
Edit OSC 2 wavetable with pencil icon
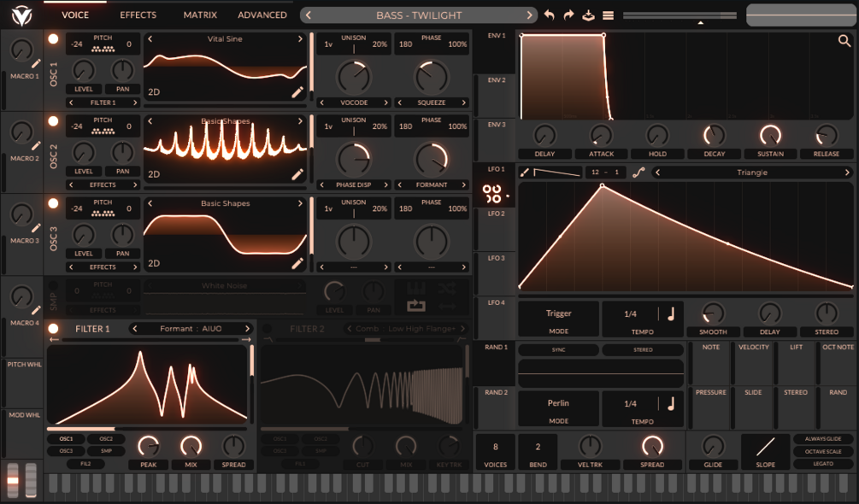coord(297,174)
